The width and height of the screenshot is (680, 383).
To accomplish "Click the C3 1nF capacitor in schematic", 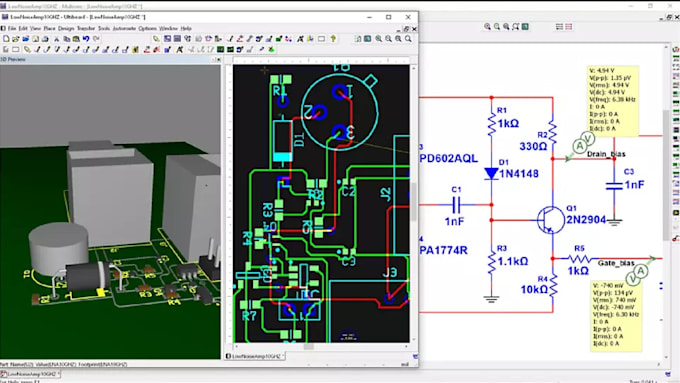I will pyautogui.click(x=614, y=186).
